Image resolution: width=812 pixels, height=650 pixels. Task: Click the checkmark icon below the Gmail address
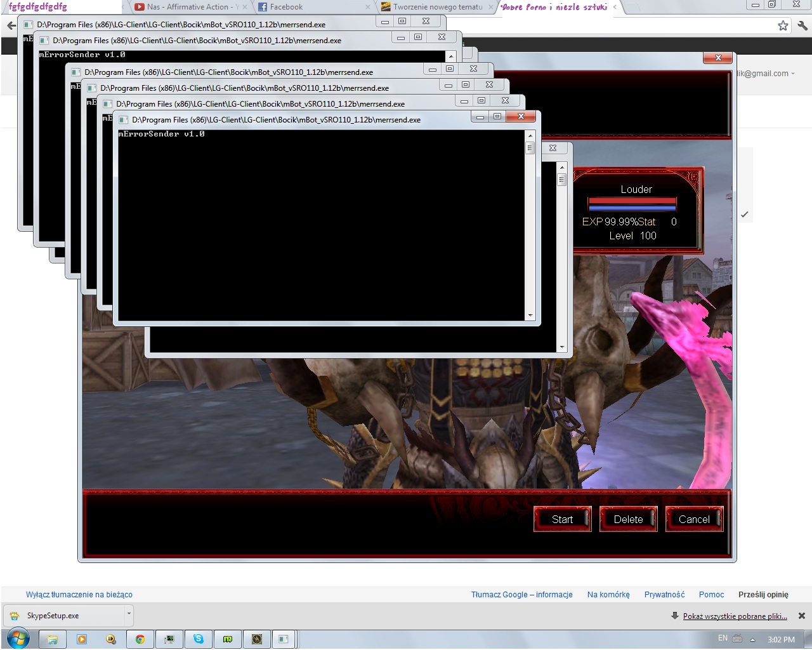(744, 215)
